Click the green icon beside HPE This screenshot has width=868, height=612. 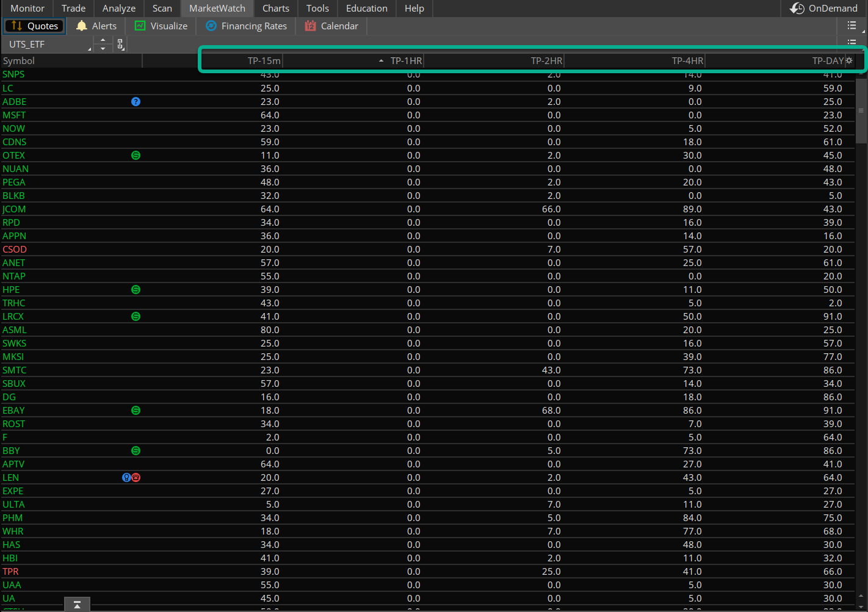(x=136, y=290)
